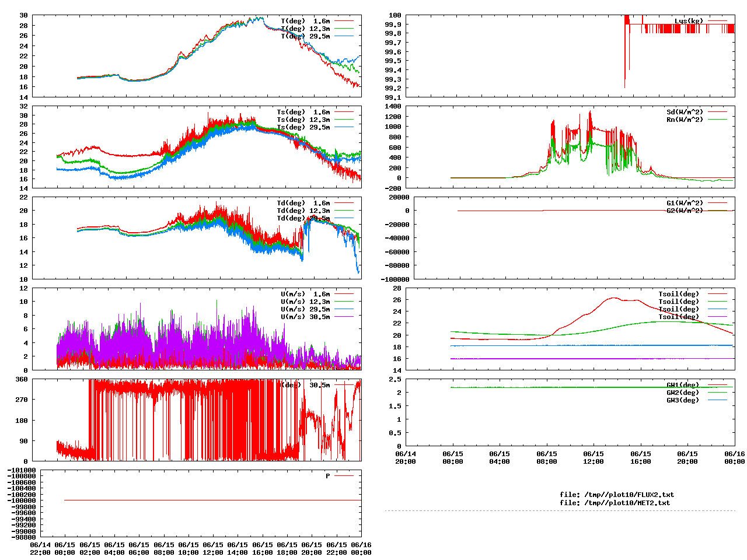Click the green line sample beside 'Rn(W/m^2)'
This screenshot has height=560, width=747.
pos(717,120)
